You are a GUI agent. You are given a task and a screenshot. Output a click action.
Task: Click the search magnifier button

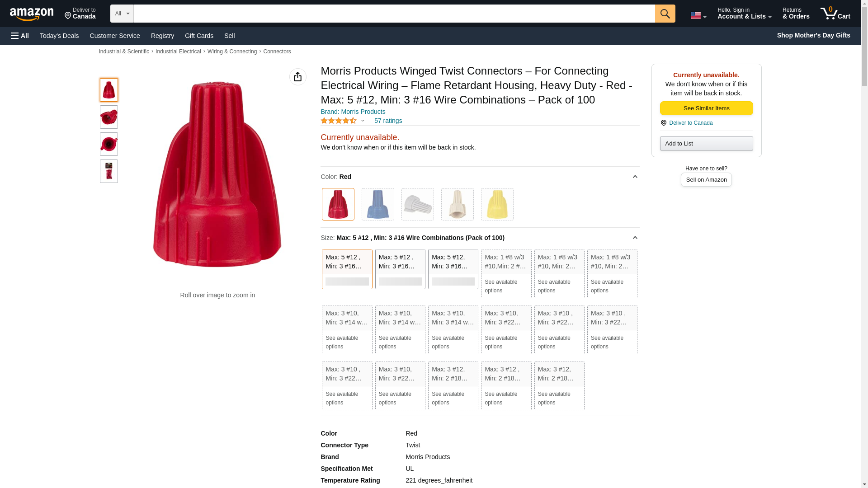[665, 14]
